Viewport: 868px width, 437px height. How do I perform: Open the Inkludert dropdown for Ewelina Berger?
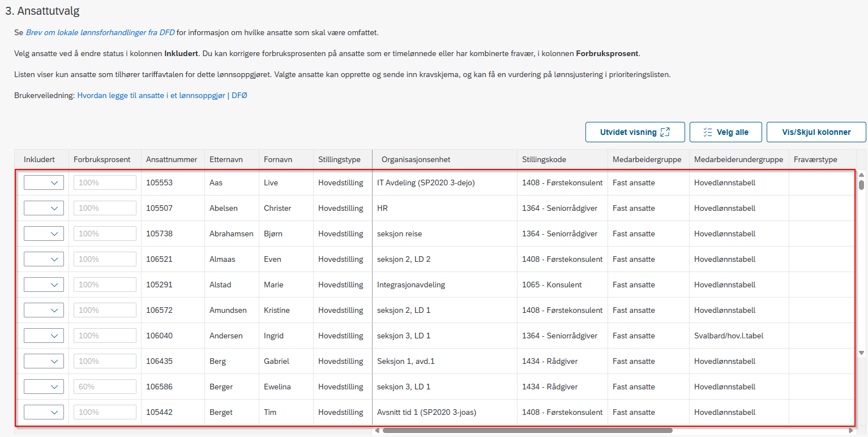tap(44, 387)
